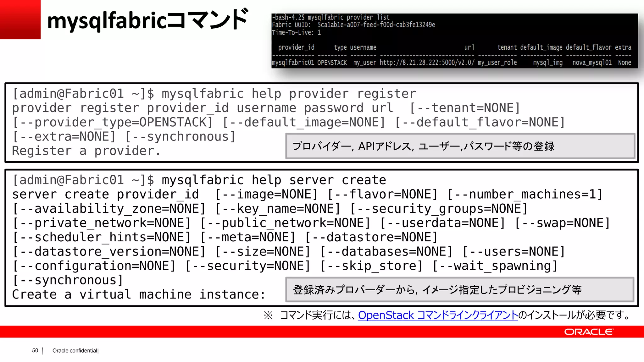644x362 pixels.
Task: Click the mysqlfabricコマンド slide title
Action: coord(147,20)
